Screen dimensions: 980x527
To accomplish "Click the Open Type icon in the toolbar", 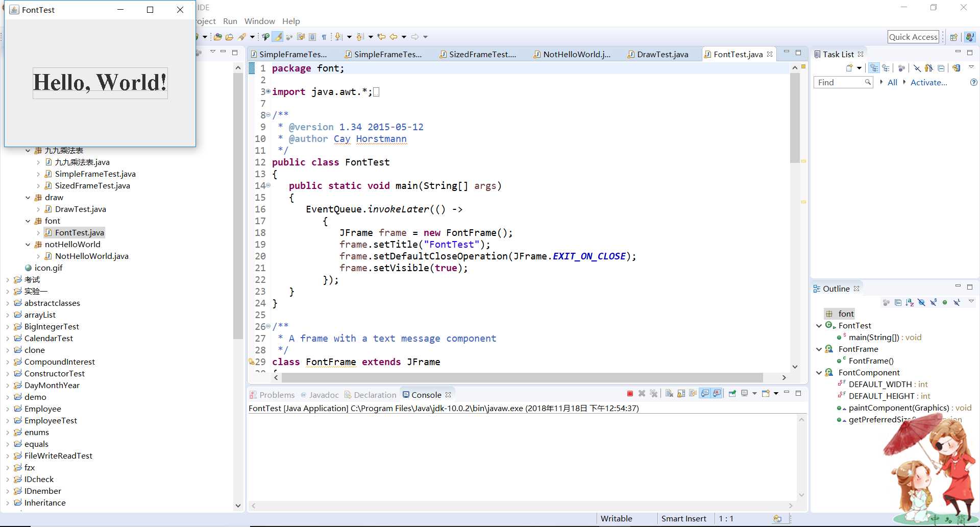I will pos(217,37).
